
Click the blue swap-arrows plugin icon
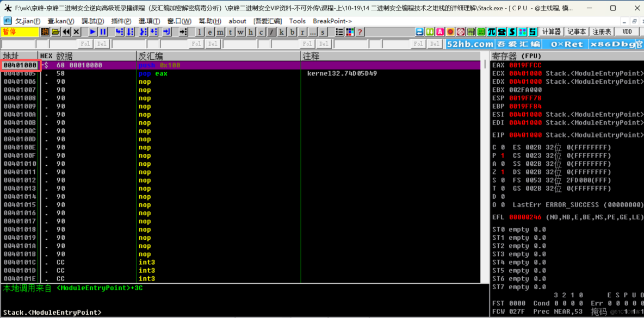tap(419, 32)
